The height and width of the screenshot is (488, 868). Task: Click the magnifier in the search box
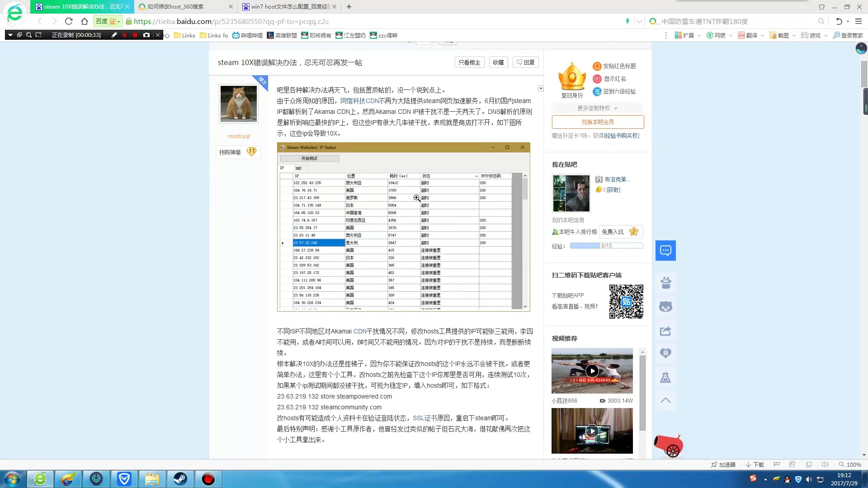(x=821, y=21)
